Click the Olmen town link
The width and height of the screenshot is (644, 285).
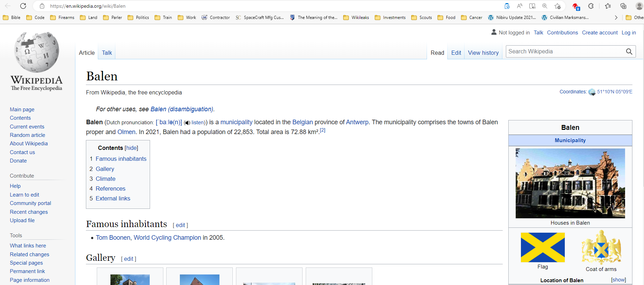pyautogui.click(x=126, y=132)
